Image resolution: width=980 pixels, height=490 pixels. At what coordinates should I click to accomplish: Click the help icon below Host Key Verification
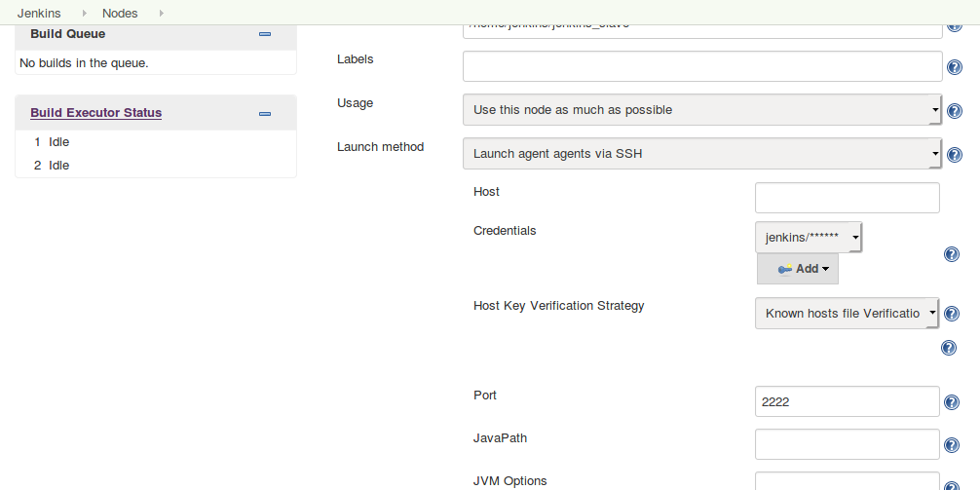(949, 348)
